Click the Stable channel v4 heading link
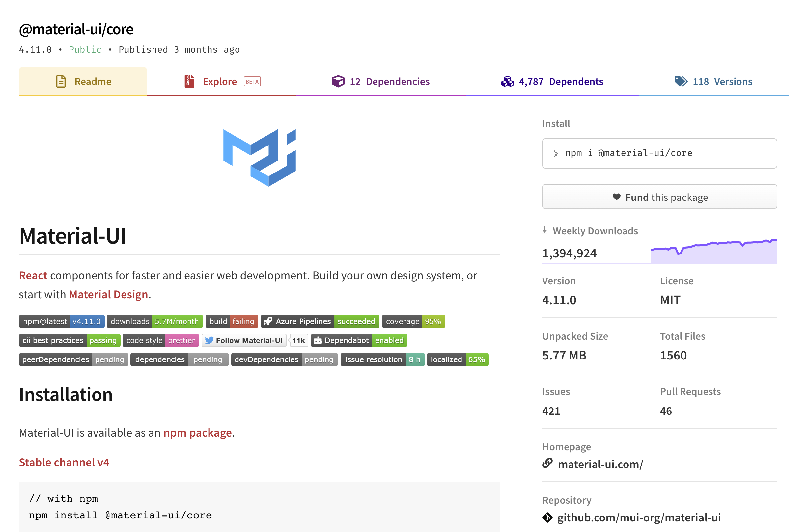The width and height of the screenshot is (807, 532). 64,462
